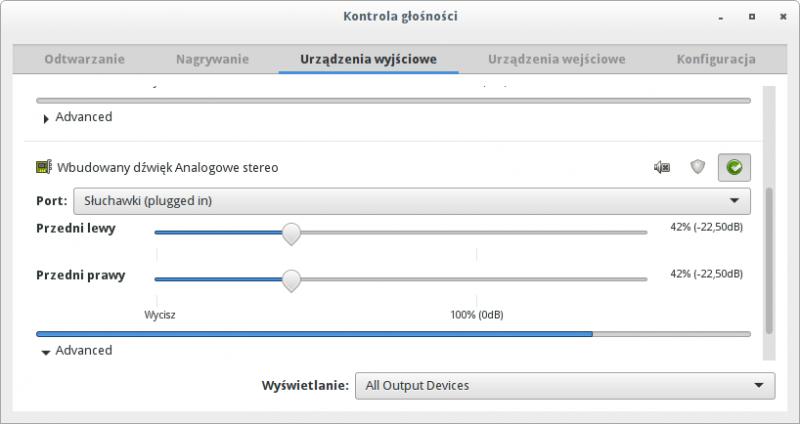Click the Przedni lewy volume slider handle
The height and width of the screenshot is (424, 800).
coord(291,233)
